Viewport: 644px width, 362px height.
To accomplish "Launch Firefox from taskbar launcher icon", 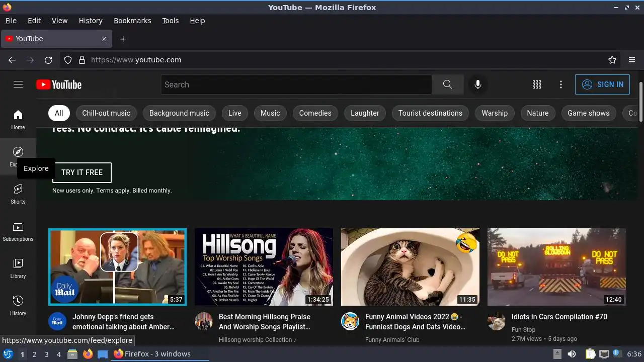I will 88,354.
